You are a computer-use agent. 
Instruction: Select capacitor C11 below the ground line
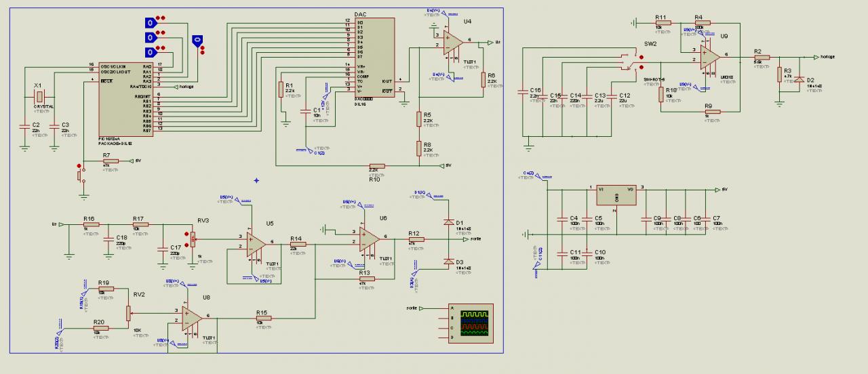tap(561, 253)
